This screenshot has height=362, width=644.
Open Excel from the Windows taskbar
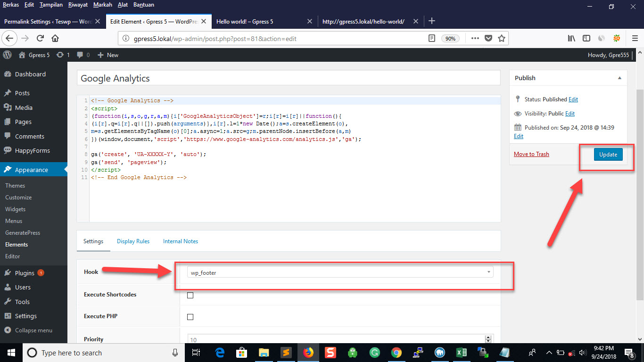tap(461, 353)
